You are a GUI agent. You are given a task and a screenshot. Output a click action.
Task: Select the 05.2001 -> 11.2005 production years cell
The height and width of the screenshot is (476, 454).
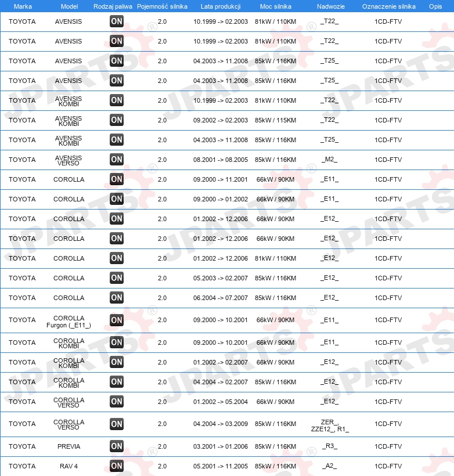(221, 466)
